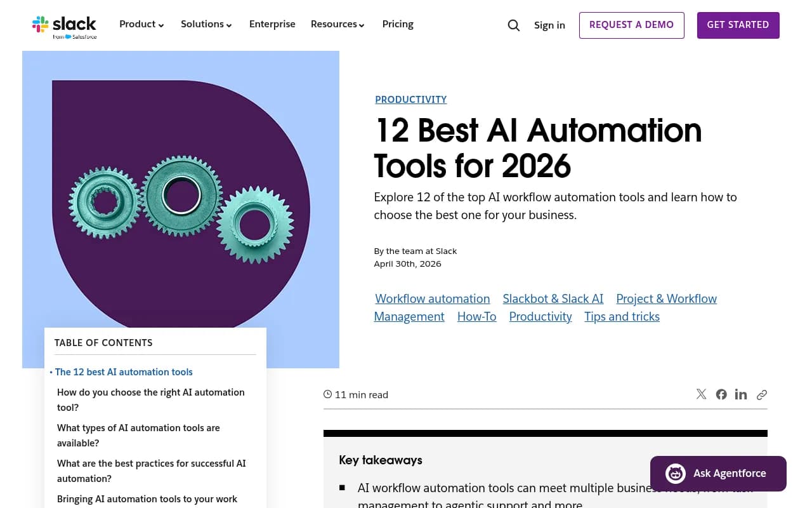Open the Slackbot & Slack AI tag
The image size is (812, 508).
coord(553,298)
